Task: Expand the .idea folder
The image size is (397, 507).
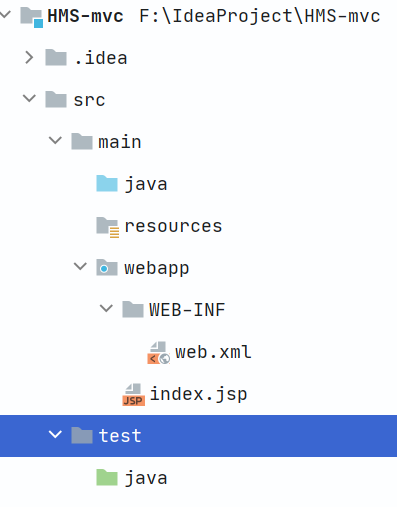Action: [29, 58]
